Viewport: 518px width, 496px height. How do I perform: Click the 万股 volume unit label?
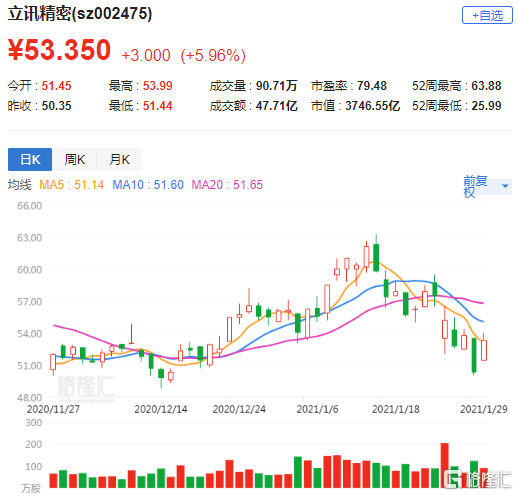tap(31, 488)
